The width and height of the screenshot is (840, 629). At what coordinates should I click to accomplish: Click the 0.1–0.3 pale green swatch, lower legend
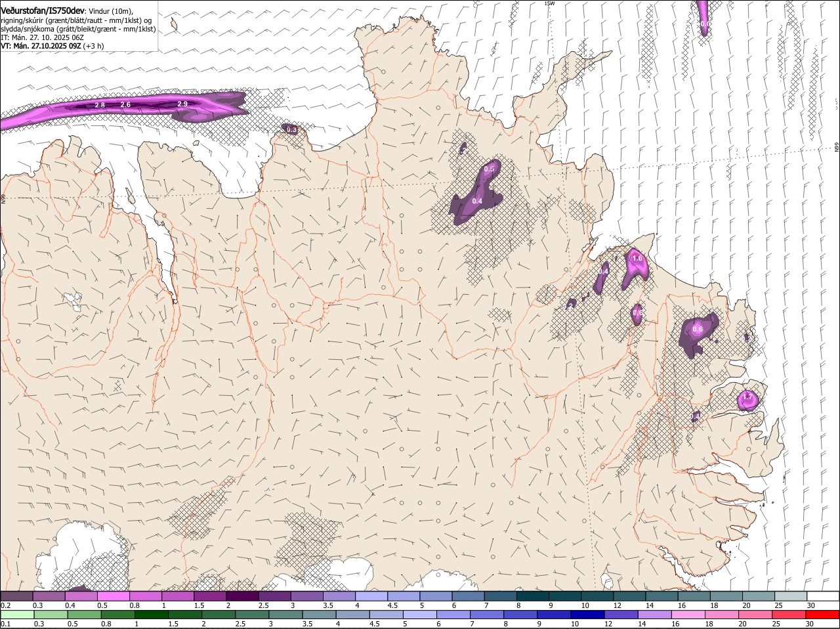click(18, 615)
